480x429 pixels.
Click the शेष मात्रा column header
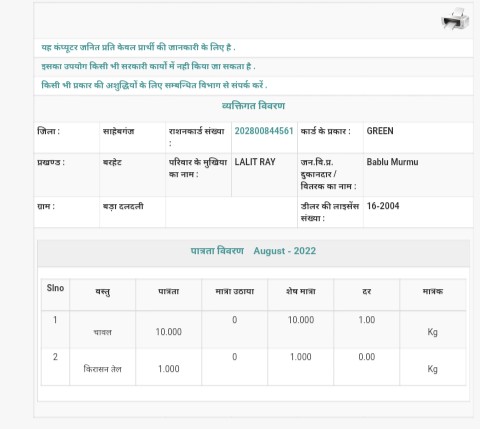click(x=301, y=292)
